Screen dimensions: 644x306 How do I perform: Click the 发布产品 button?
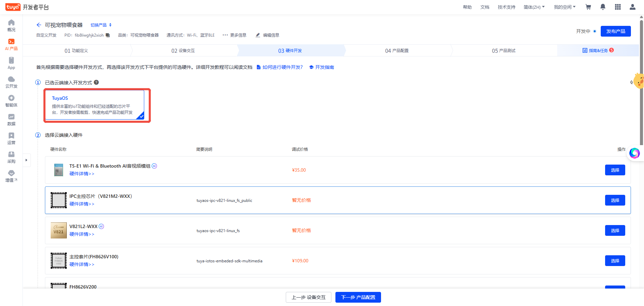[x=615, y=31]
